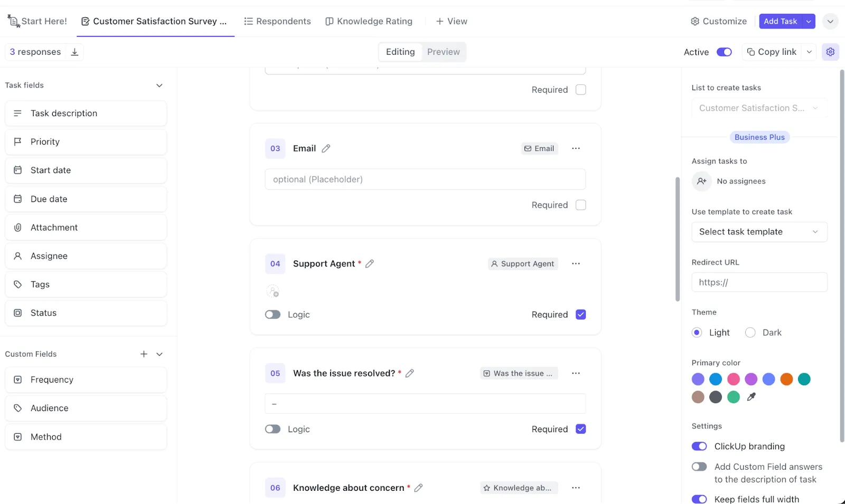
Task: Download responses using the download icon
Action: click(x=75, y=52)
